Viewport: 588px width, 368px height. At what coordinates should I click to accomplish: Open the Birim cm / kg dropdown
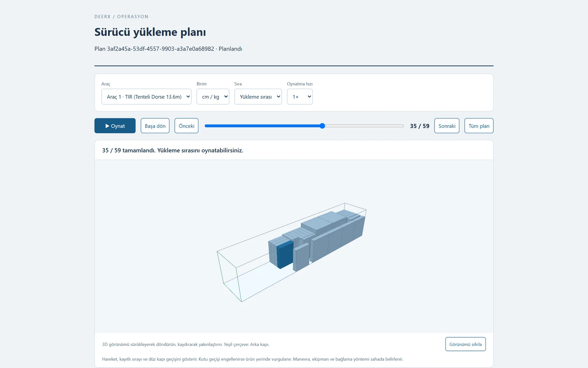click(213, 97)
